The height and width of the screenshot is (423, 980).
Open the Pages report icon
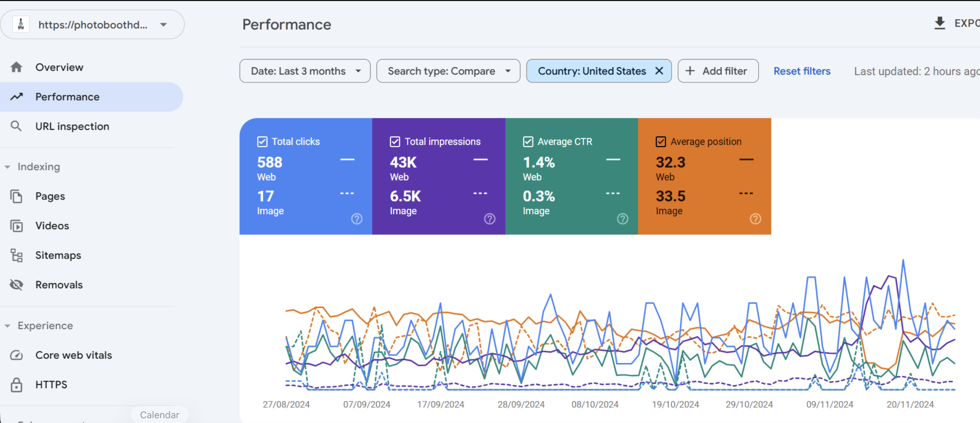pyautogui.click(x=16, y=196)
